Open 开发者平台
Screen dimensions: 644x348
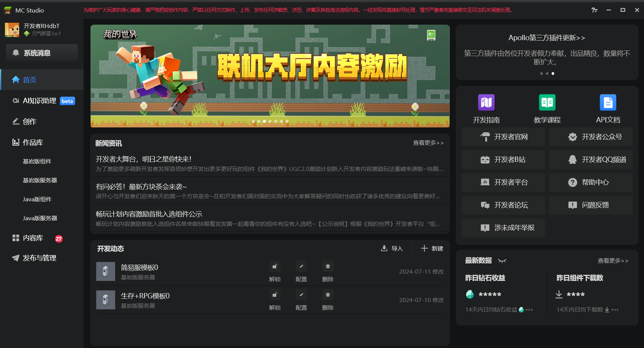tap(503, 182)
